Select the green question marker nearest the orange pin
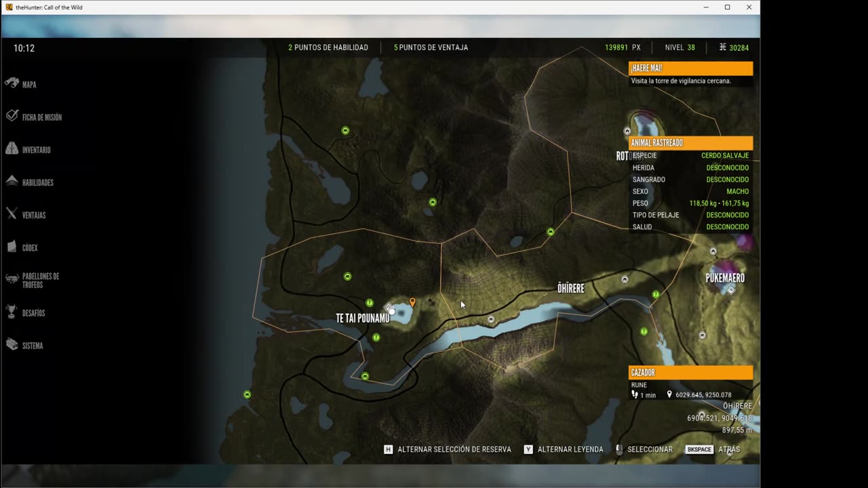 pos(370,303)
